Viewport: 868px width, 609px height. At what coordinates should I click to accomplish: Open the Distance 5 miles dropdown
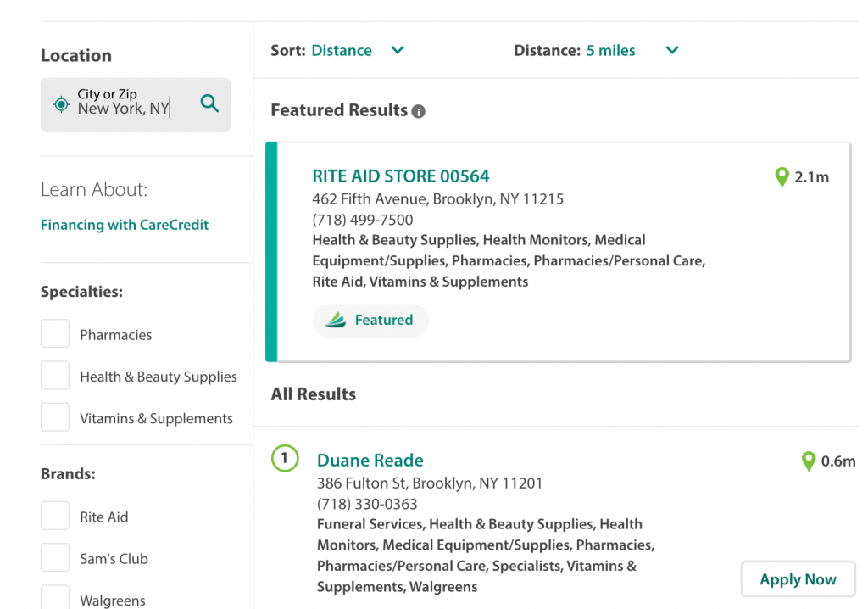[632, 50]
